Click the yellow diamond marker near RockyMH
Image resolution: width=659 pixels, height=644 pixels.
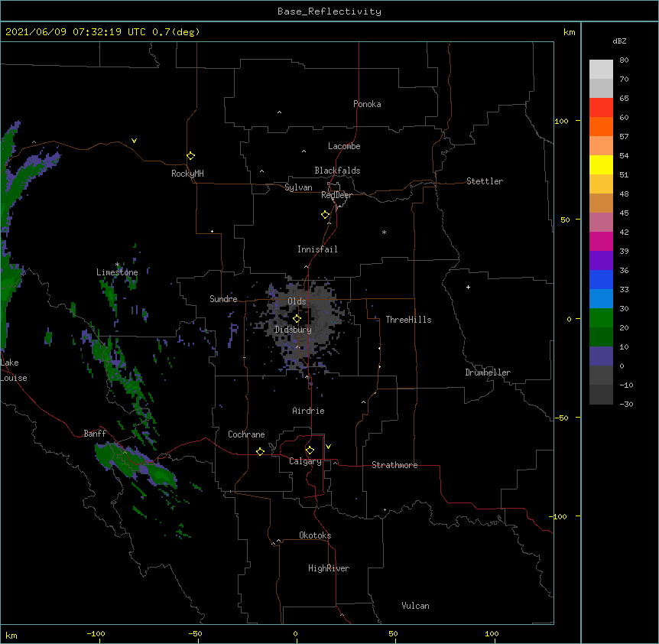(191, 156)
